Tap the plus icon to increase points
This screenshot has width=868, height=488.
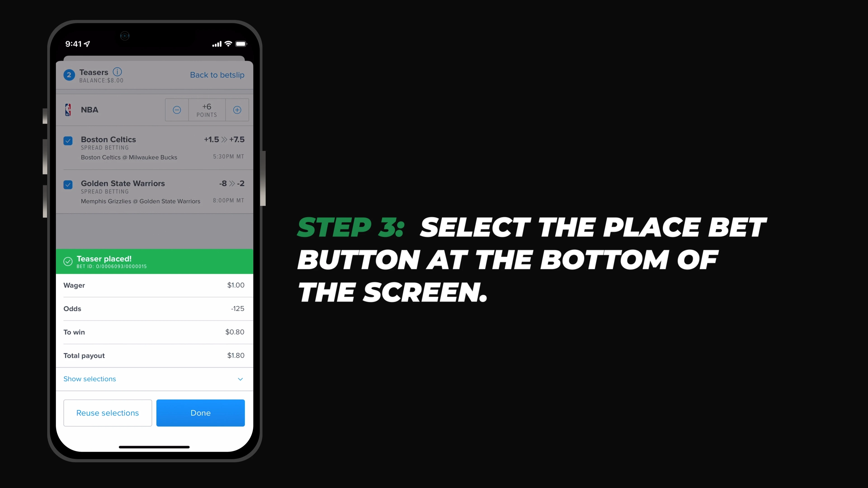click(x=237, y=110)
